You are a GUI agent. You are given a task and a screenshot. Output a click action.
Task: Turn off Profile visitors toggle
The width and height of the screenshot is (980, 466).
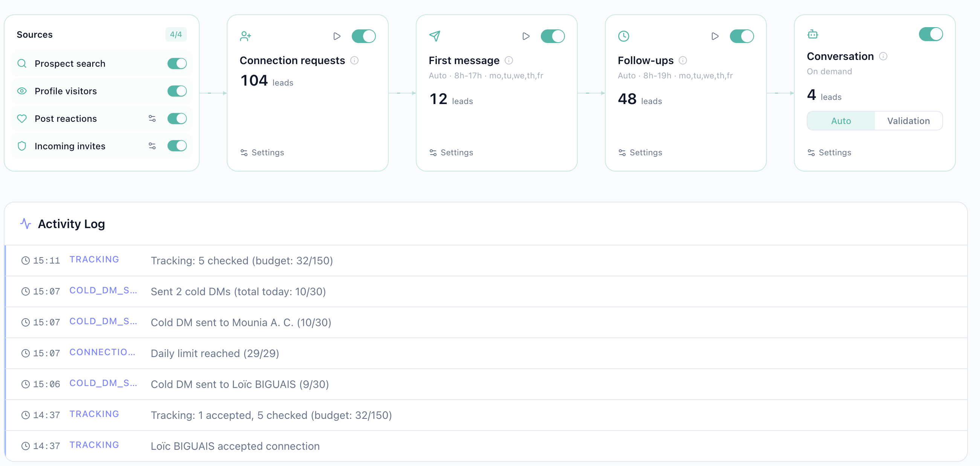(x=177, y=91)
